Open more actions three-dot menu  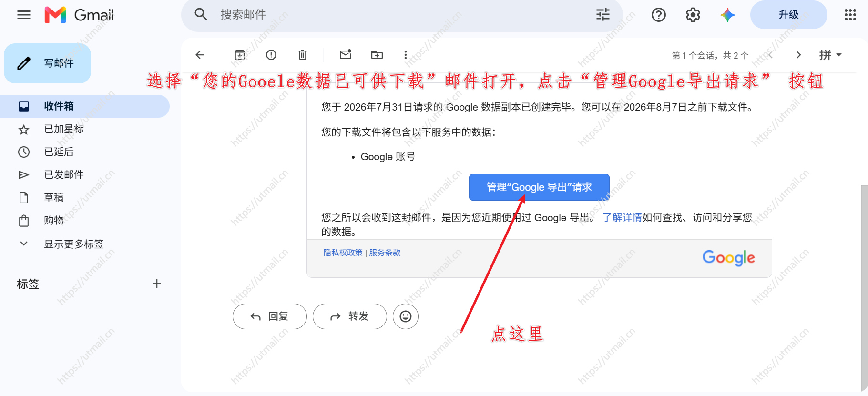[406, 55]
